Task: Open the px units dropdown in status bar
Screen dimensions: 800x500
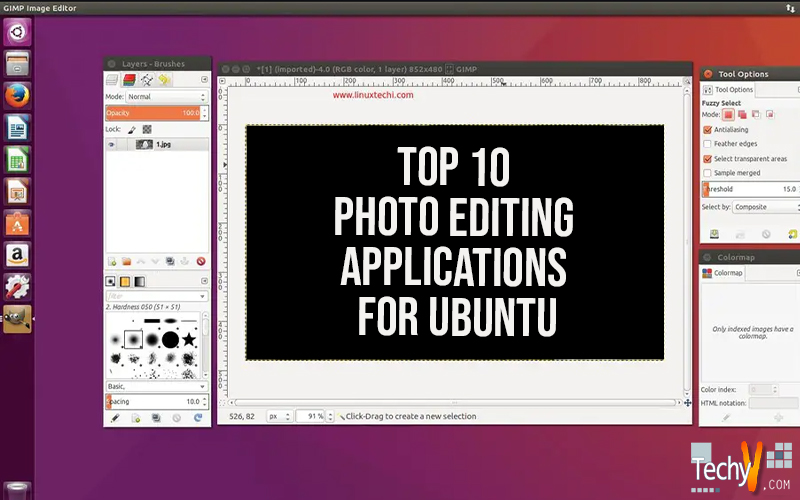Action: coord(279,416)
